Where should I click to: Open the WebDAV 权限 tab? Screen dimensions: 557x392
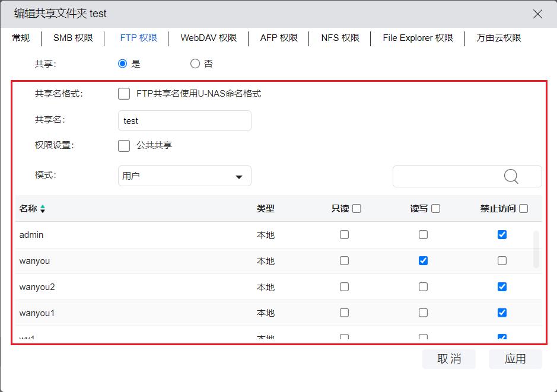208,38
